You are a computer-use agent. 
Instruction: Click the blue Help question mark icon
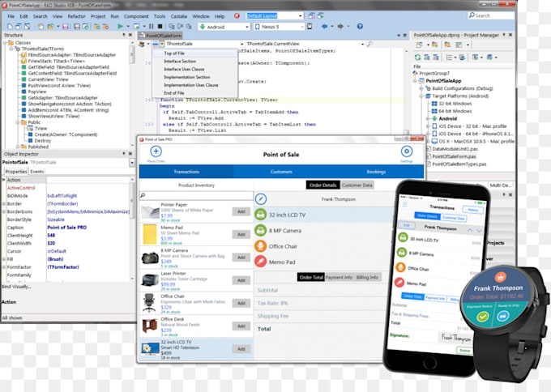pos(360,27)
